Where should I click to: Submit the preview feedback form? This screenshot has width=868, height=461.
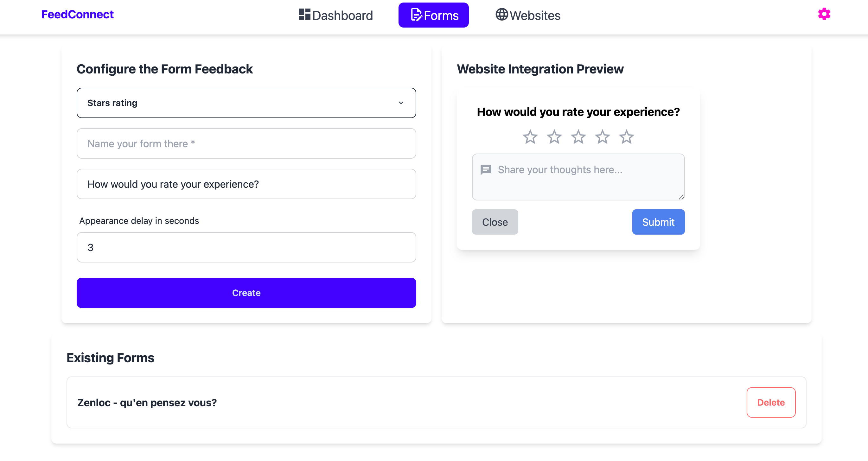pos(658,222)
